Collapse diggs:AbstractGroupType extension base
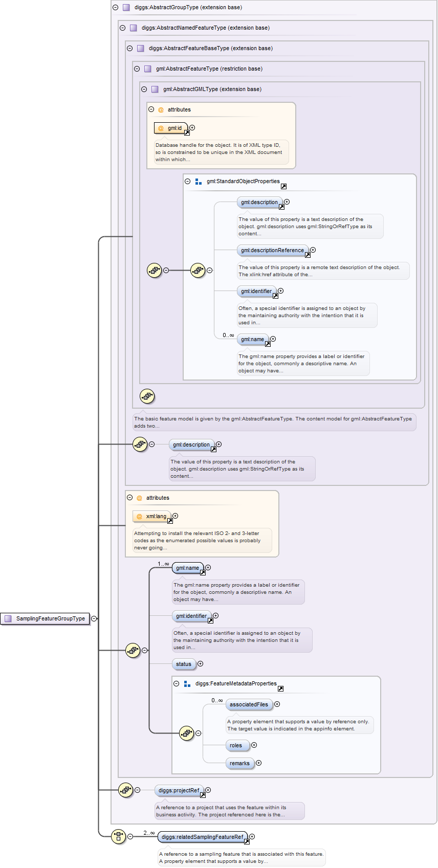The height and width of the screenshot is (868, 438). tap(115, 8)
